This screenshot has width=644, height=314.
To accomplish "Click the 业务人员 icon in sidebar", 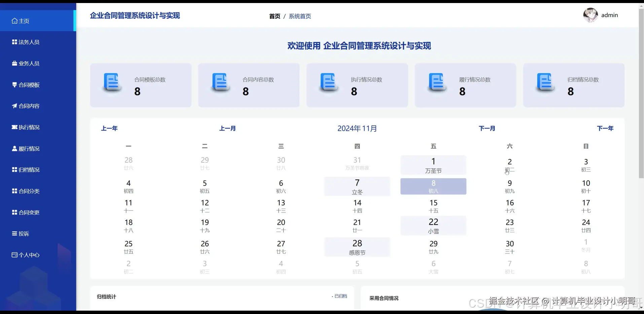I will click(x=14, y=63).
